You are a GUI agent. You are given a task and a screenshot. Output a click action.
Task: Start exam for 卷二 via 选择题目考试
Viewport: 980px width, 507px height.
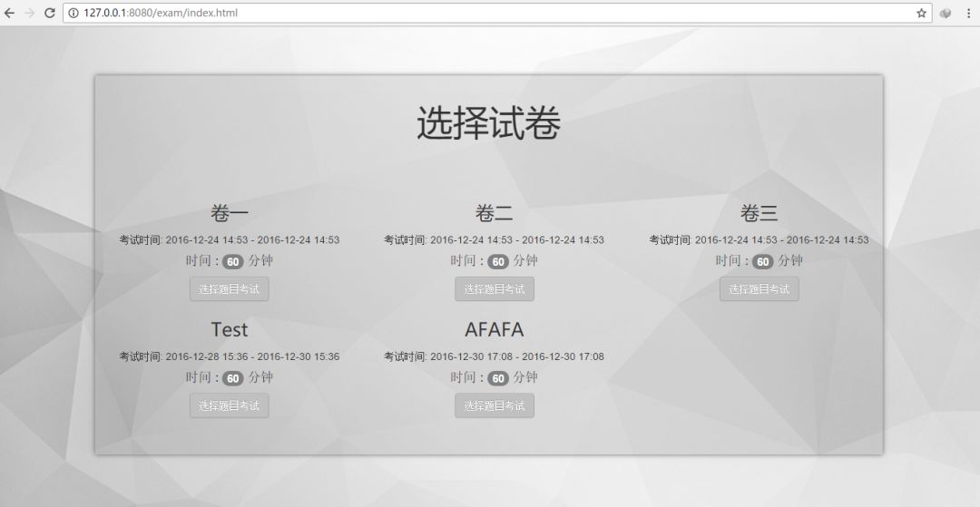(495, 289)
